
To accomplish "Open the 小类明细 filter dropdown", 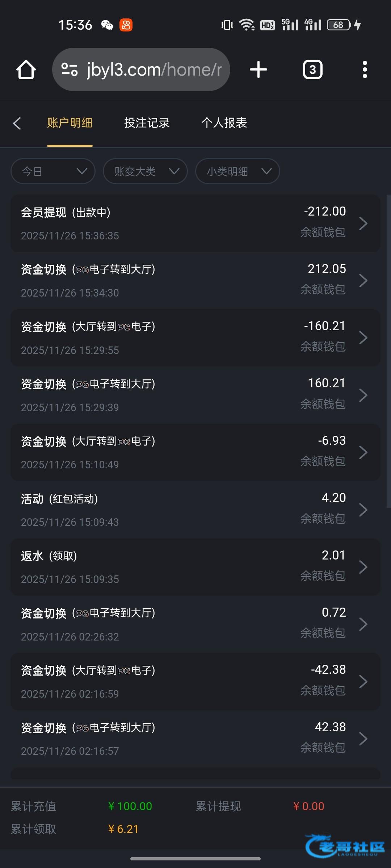I will click(x=237, y=171).
